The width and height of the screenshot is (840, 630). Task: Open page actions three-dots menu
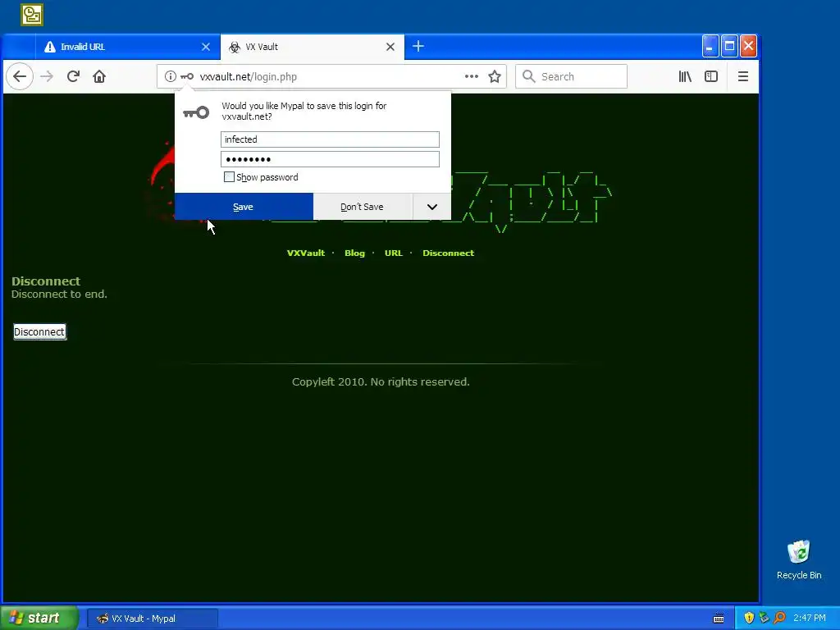(472, 76)
